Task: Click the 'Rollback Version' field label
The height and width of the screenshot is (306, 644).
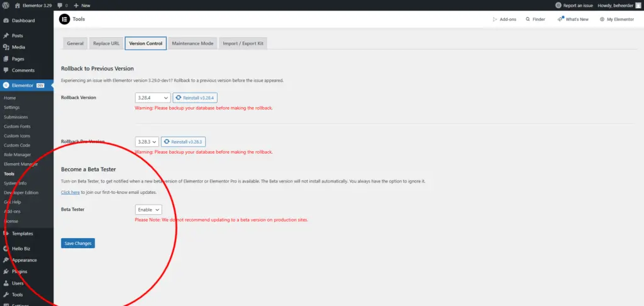Action: point(79,98)
